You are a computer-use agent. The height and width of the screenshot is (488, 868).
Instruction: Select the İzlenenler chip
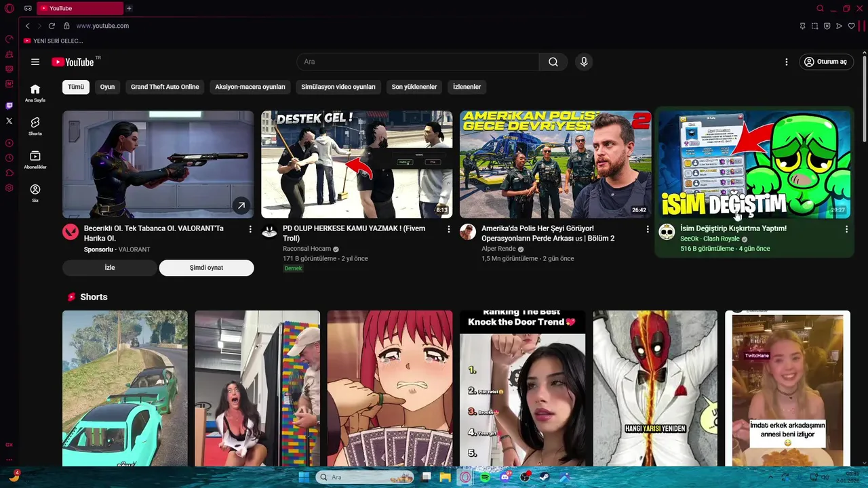tap(467, 87)
